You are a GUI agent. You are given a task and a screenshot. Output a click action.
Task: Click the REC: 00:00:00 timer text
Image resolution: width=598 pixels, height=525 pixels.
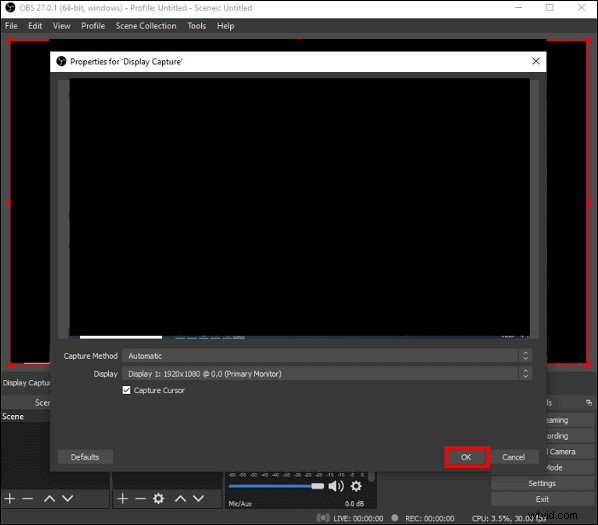click(429, 519)
